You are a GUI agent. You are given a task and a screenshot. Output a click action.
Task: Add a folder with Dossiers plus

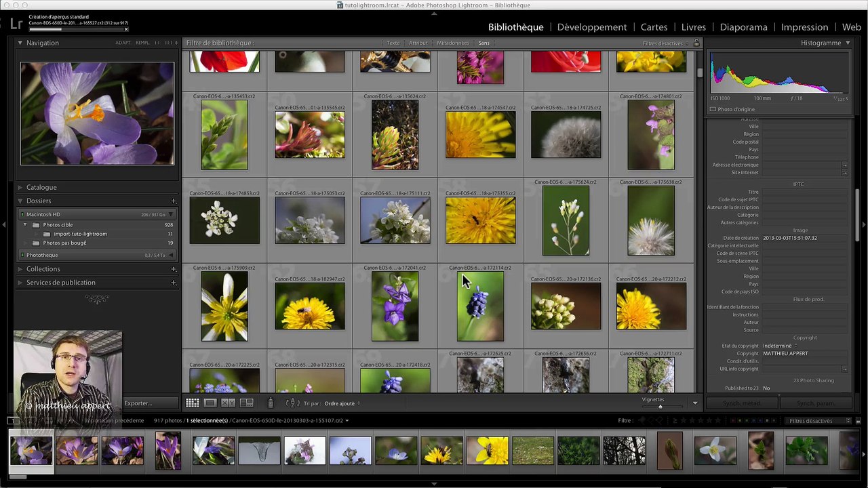174,201
